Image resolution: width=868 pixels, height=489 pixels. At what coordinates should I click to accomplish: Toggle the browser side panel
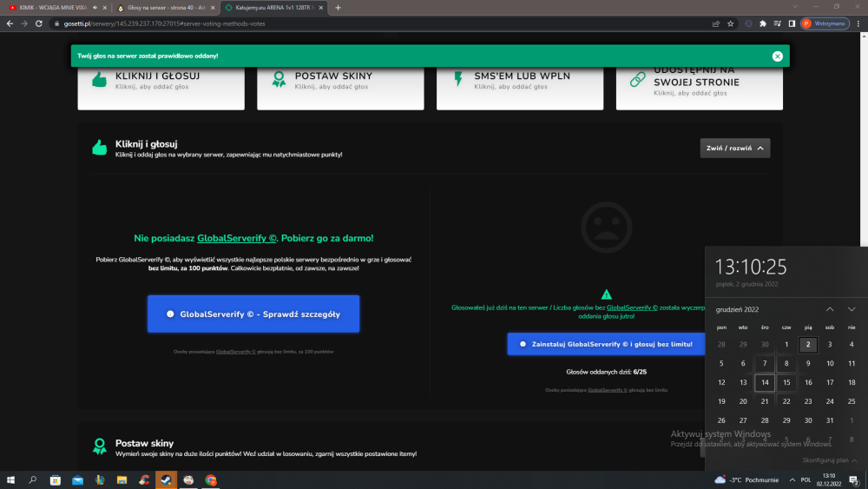(792, 23)
